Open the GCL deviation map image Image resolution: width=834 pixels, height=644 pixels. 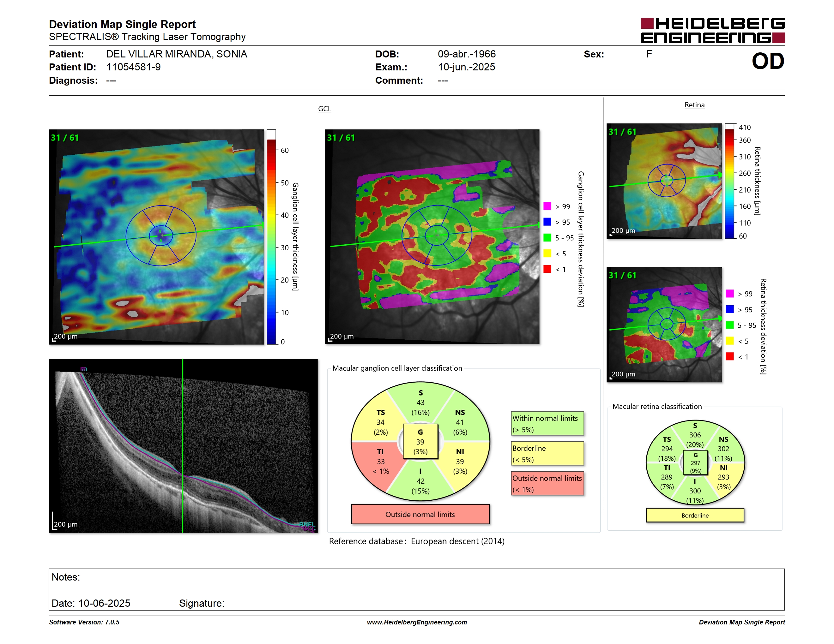click(x=432, y=237)
